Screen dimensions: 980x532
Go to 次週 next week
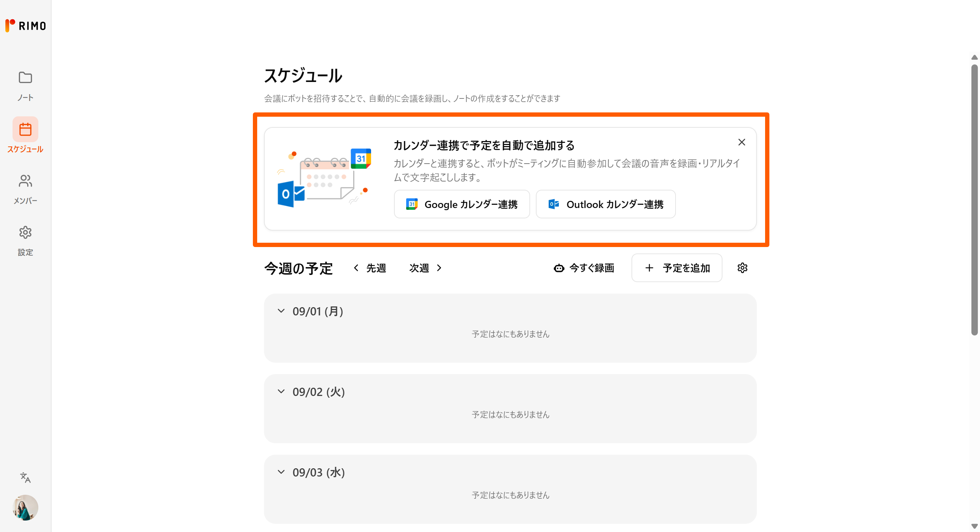pyautogui.click(x=425, y=268)
